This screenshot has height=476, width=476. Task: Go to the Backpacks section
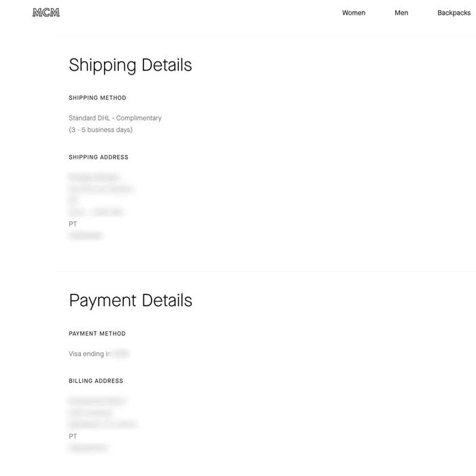454,13
